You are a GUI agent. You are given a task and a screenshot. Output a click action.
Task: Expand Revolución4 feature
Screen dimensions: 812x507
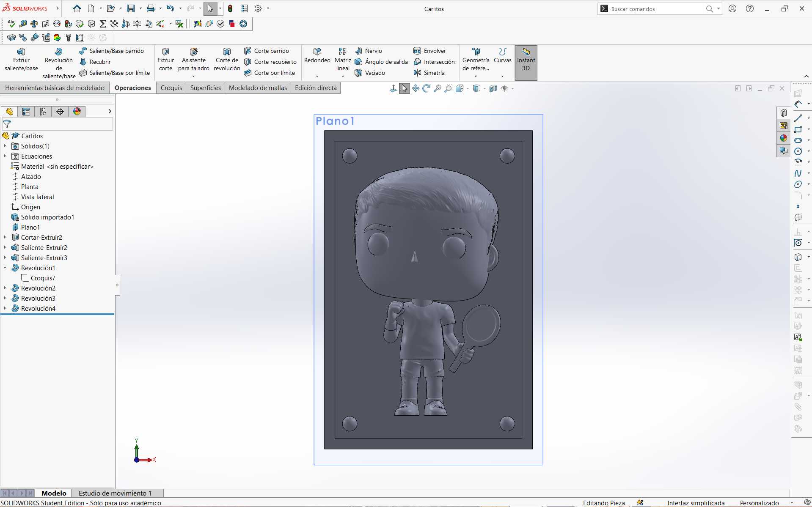click(5, 308)
